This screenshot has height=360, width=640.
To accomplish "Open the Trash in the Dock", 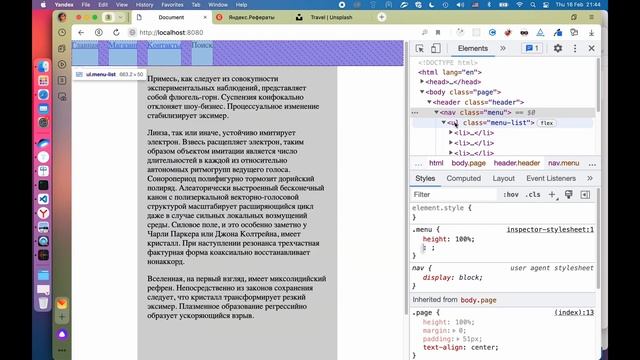I will (43, 303).
